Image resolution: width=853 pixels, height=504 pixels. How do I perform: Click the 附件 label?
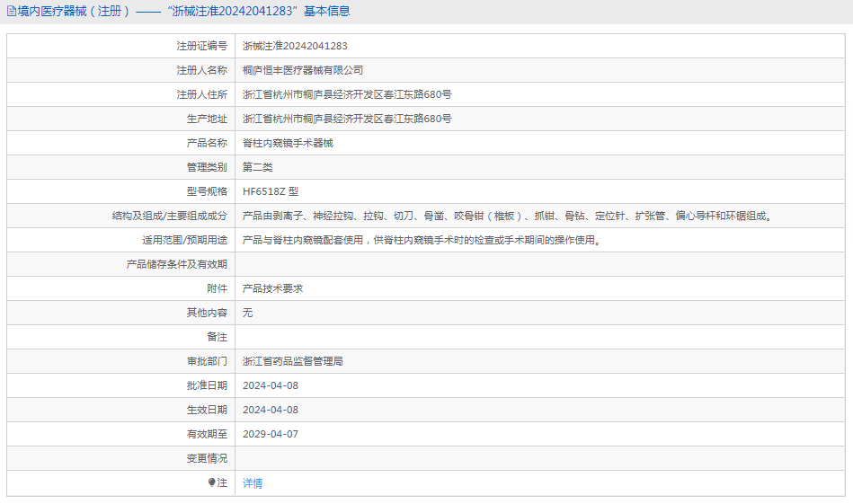coord(217,288)
